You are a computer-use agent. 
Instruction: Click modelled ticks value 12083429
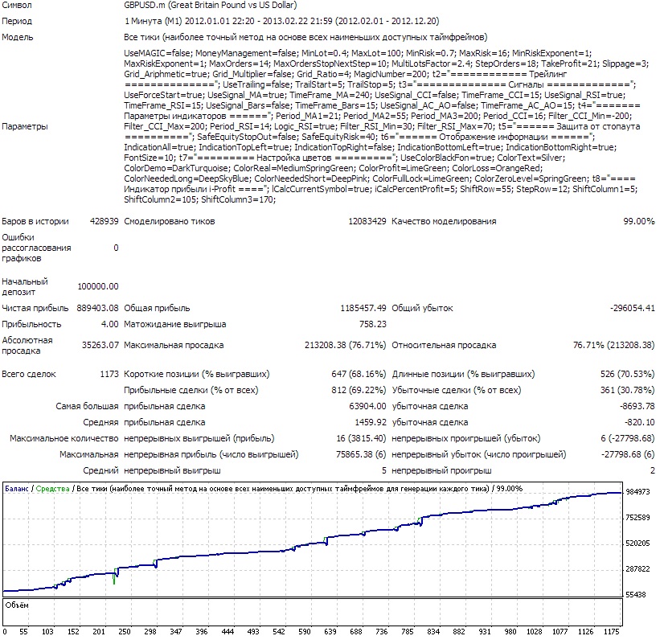(367, 221)
